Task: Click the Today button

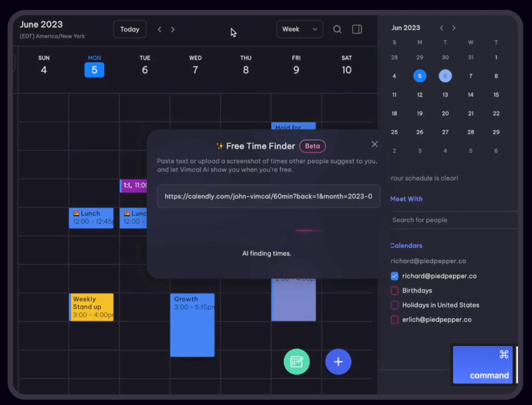Action: (x=129, y=29)
